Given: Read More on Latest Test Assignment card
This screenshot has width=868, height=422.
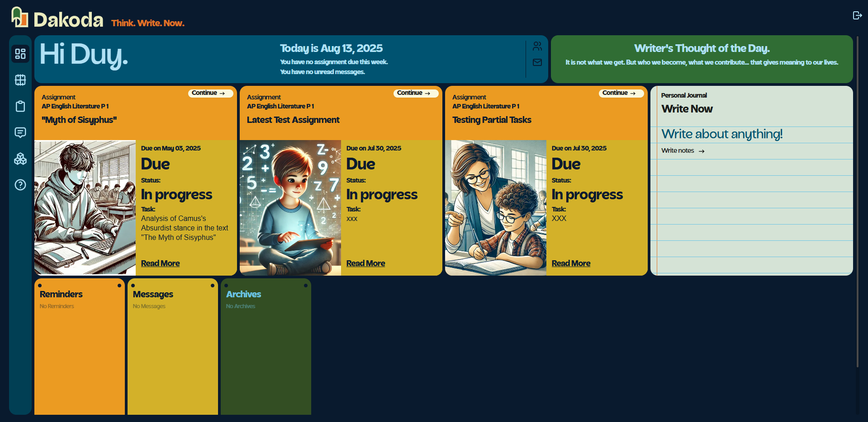Looking at the screenshot, I should (365, 263).
